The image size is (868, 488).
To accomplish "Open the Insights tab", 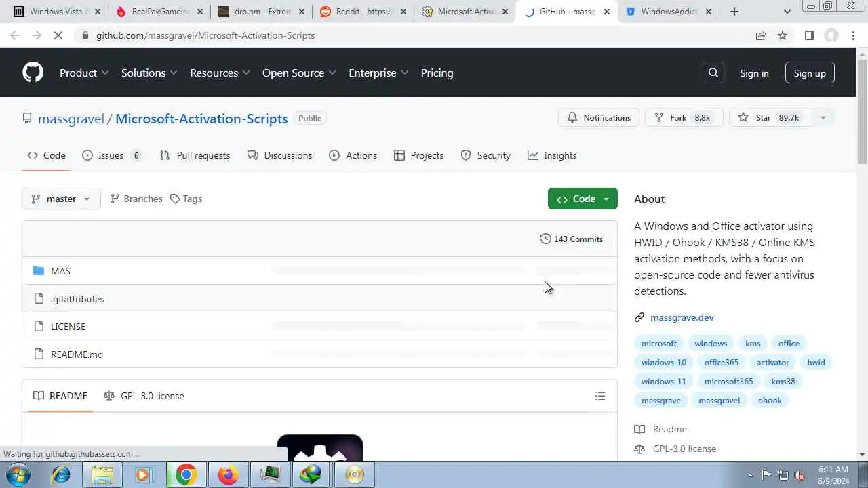I will (x=552, y=155).
